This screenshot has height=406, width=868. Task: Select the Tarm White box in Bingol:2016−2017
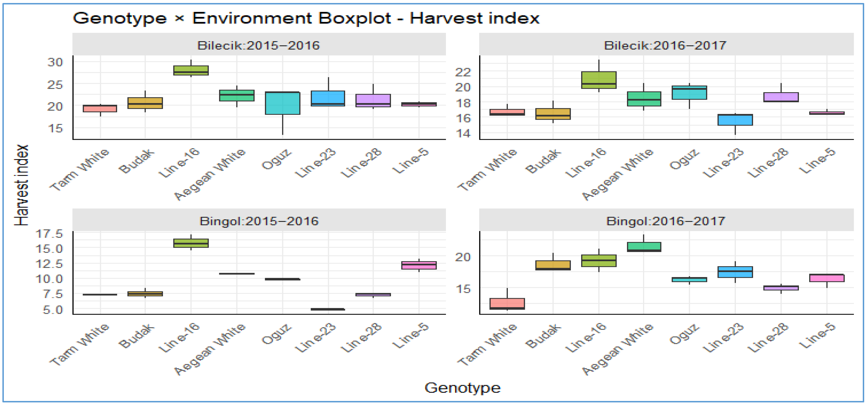point(507,304)
